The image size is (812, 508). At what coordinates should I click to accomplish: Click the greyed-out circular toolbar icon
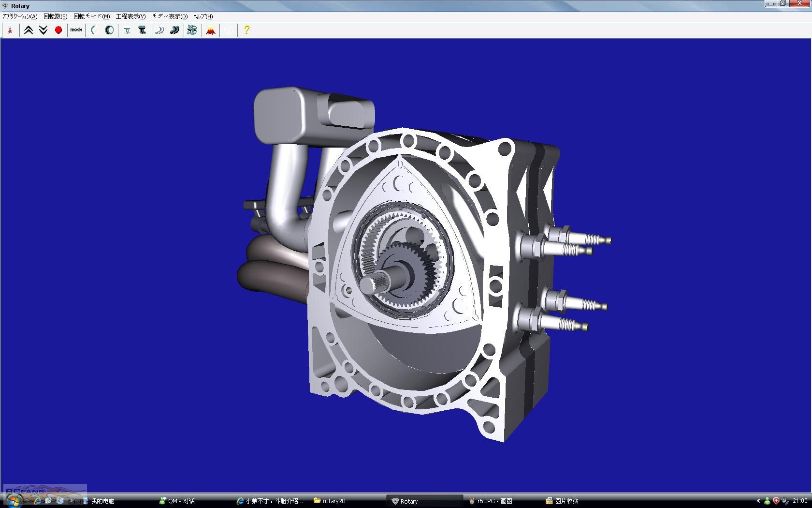(229, 30)
